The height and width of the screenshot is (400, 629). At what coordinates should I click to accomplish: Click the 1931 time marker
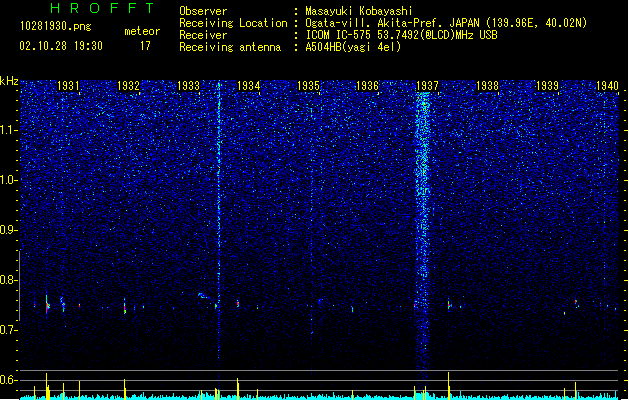[68, 86]
